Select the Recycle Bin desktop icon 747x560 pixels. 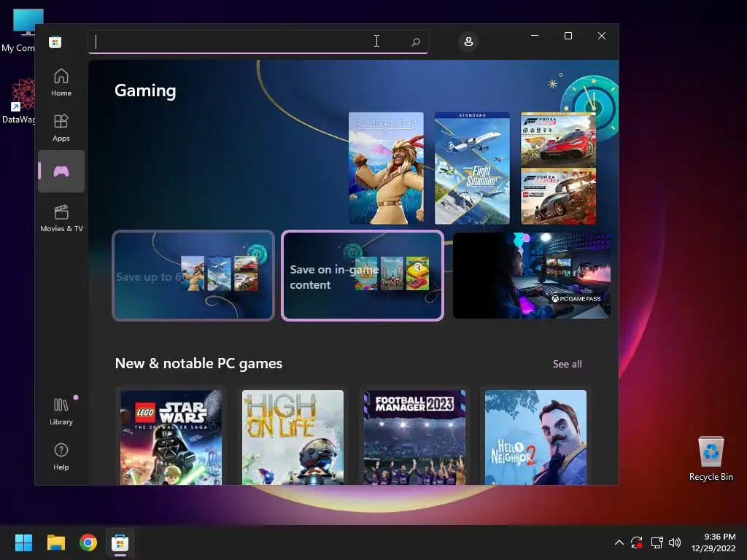point(711,459)
